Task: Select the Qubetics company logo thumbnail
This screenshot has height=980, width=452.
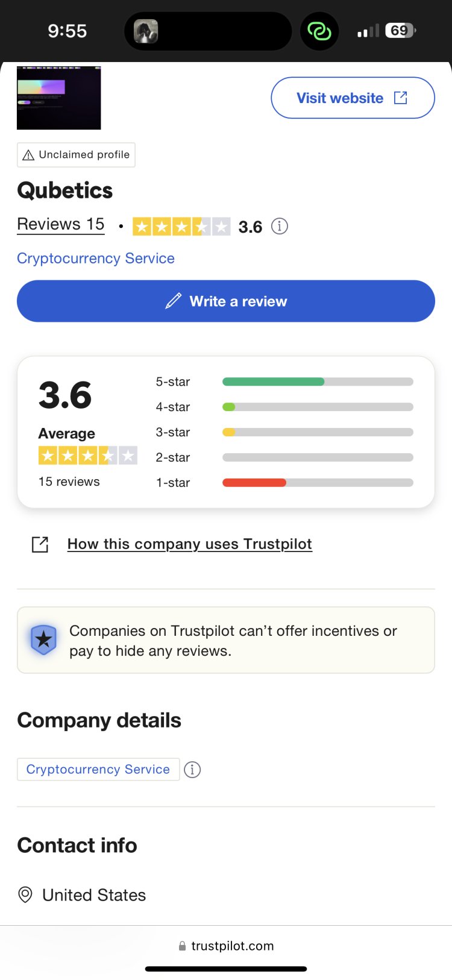Action: point(58,98)
